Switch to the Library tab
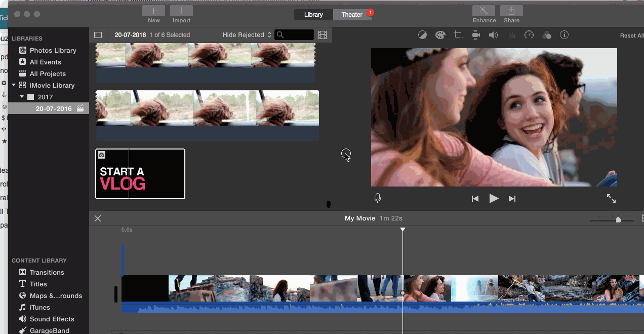 (x=313, y=15)
